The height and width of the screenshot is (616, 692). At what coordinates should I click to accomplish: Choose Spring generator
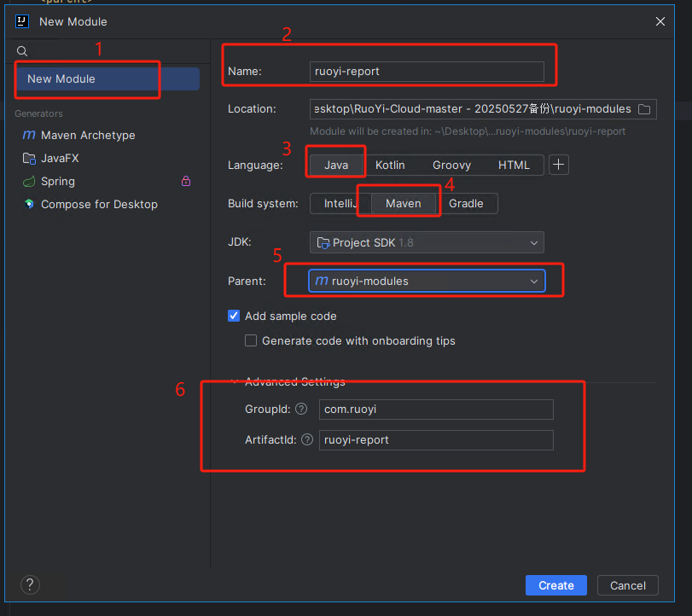coord(58,182)
